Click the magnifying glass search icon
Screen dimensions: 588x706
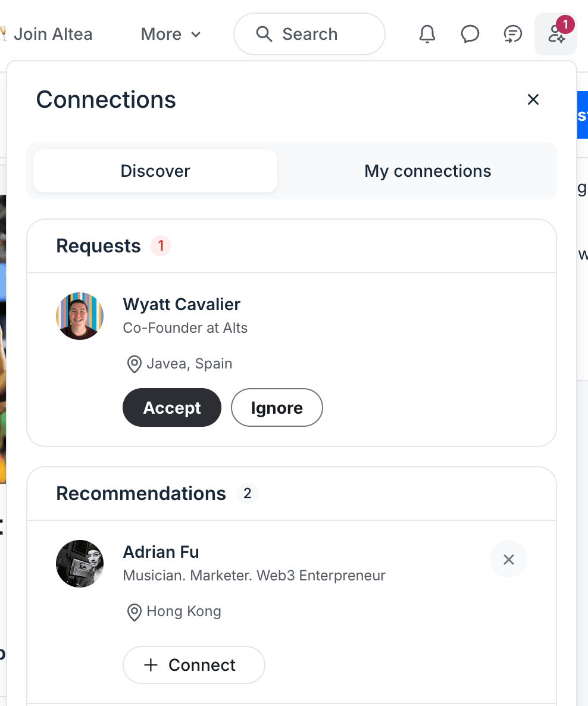(264, 34)
